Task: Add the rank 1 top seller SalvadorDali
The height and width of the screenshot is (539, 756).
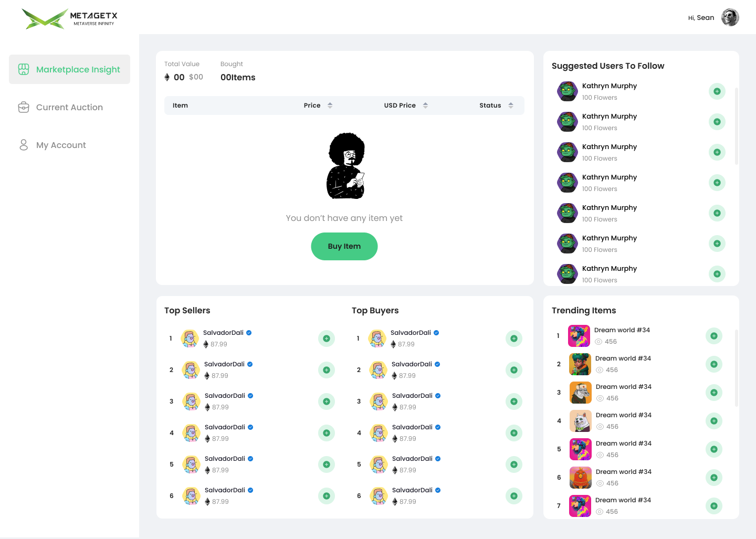Action: (x=326, y=339)
